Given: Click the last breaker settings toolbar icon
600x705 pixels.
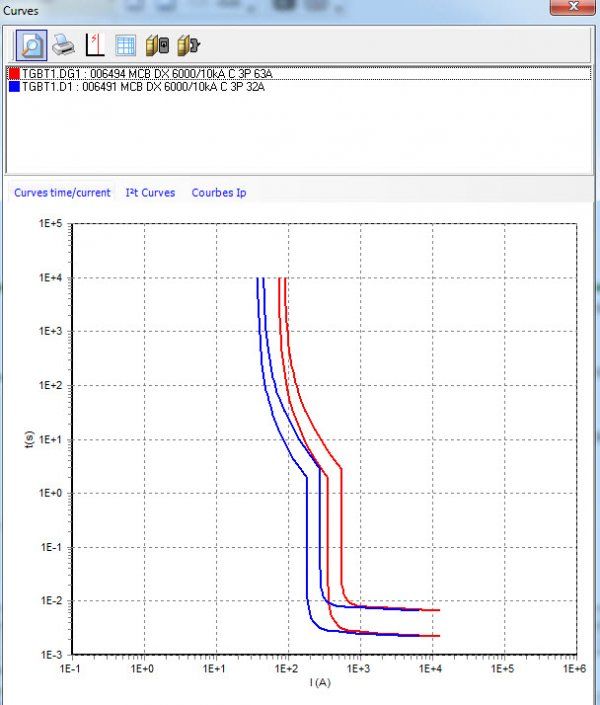Looking at the screenshot, I should tap(187, 45).
